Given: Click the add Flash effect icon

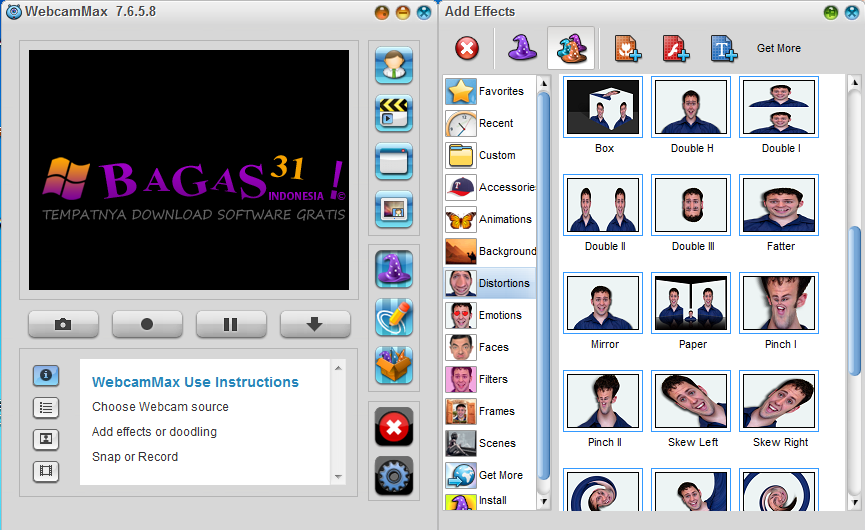Looking at the screenshot, I should (676, 49).
